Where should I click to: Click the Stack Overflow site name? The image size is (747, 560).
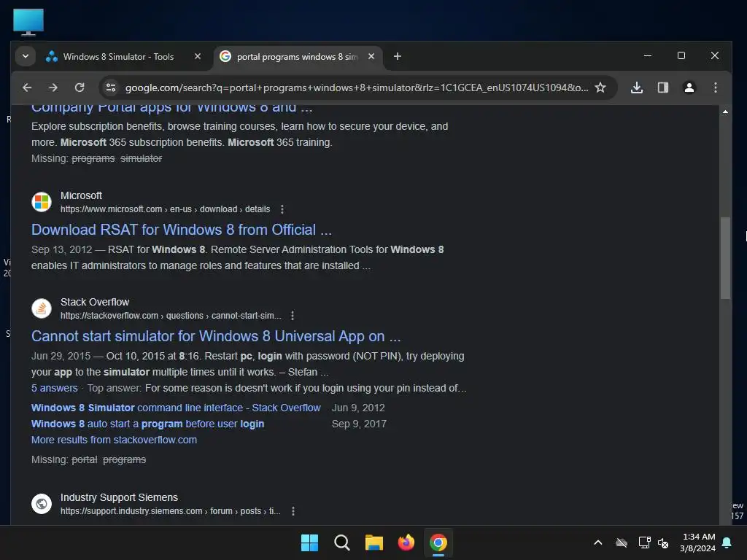(x=95, y=302)
